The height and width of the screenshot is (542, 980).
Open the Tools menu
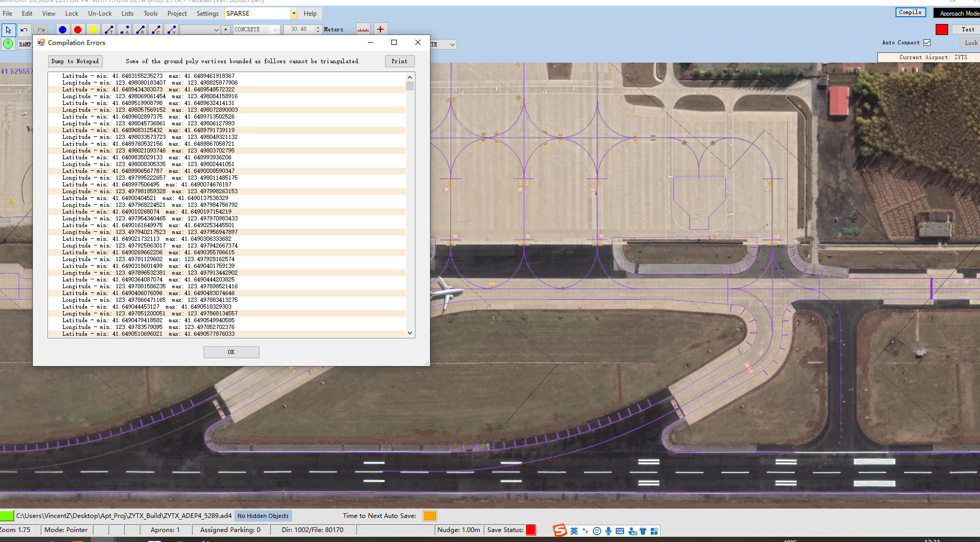150,14
